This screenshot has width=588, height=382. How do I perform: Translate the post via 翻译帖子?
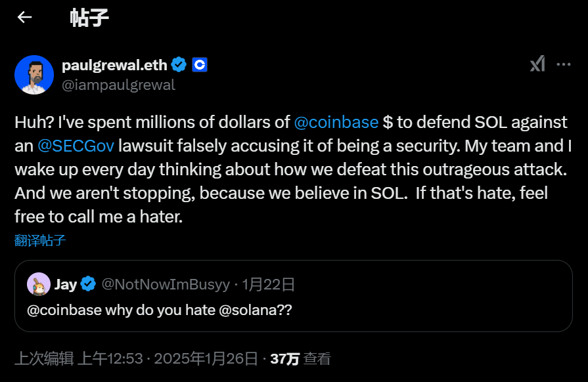click(39, 240)
